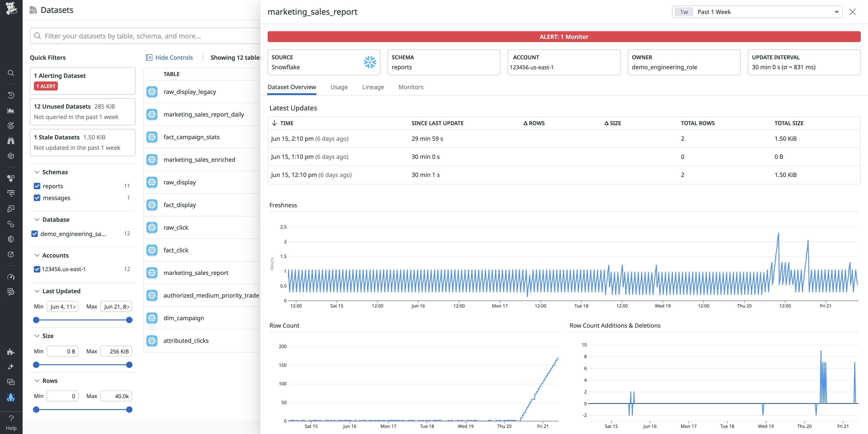Collapse the Schemas filter section
The height and width of the screenshot is (434, 868).
point(37,172)
